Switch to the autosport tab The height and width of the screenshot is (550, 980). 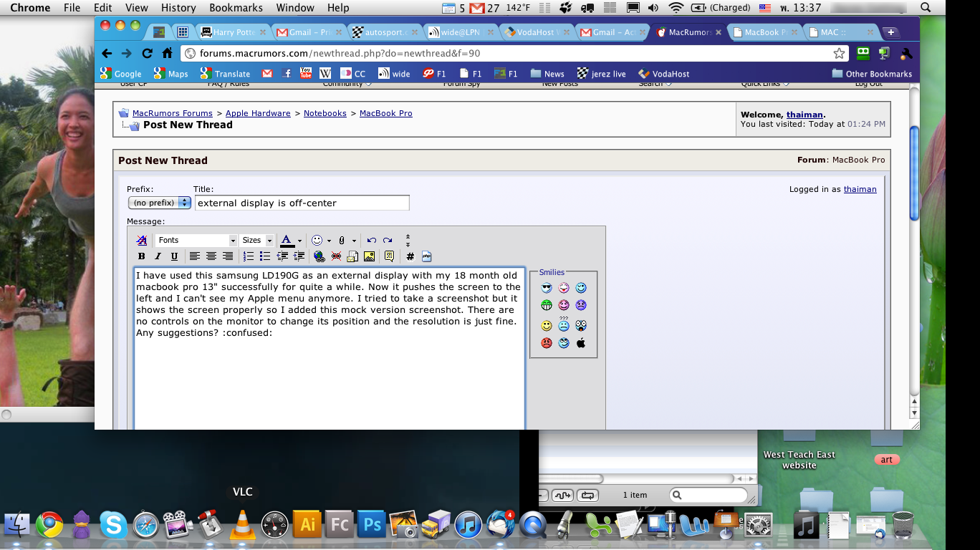click(385, 32)
